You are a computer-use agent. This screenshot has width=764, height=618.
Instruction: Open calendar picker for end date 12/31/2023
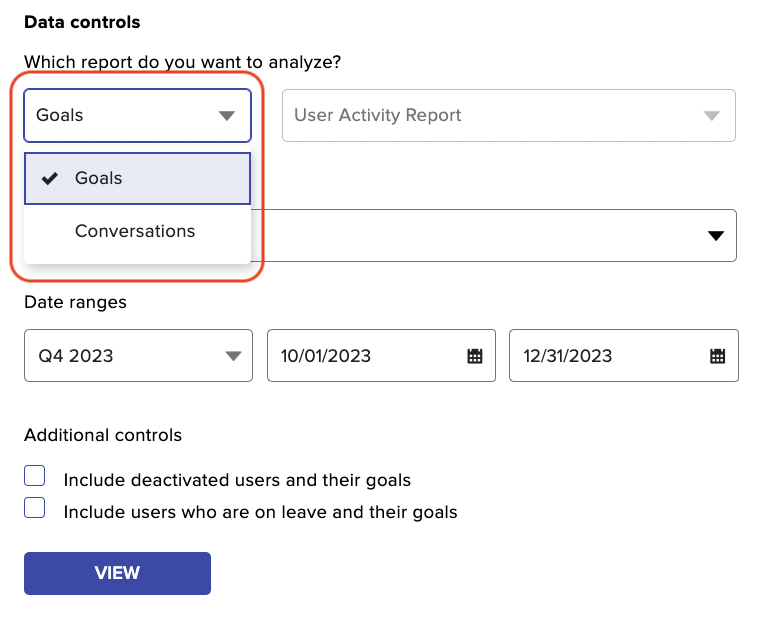(717, 356)
